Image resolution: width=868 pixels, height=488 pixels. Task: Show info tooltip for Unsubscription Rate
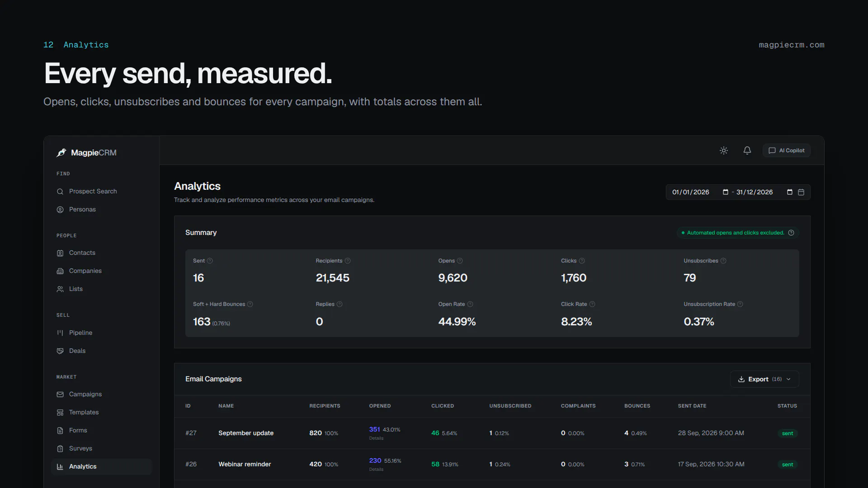coord(740,304)
